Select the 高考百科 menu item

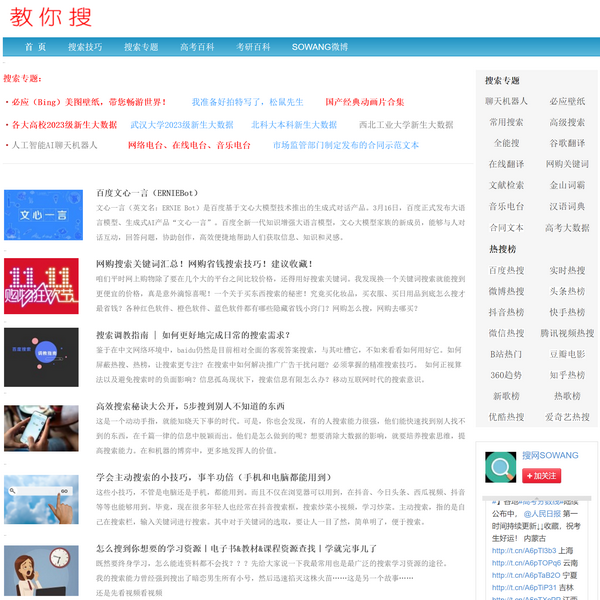(197, 47)
